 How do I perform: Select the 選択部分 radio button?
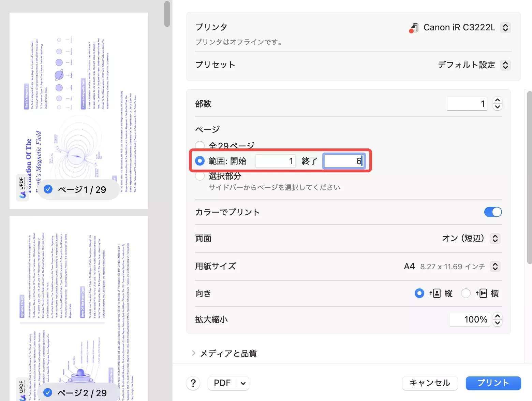tap(200, 176)
